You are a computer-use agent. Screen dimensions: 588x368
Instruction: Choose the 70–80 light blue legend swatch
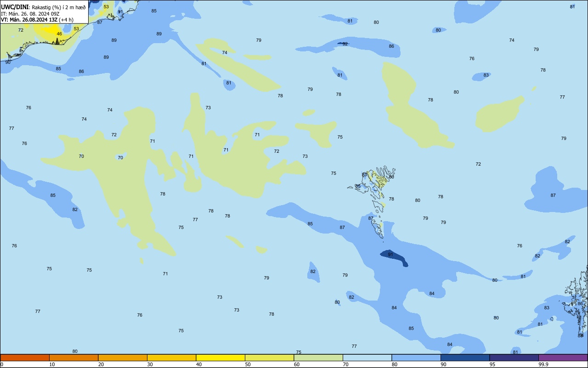[x=367, y=357]
